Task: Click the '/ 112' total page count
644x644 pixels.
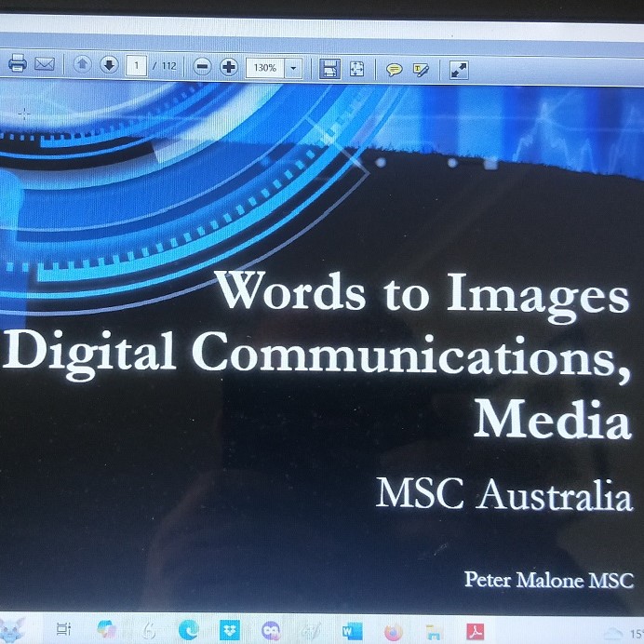Action: tap(165, 66)
